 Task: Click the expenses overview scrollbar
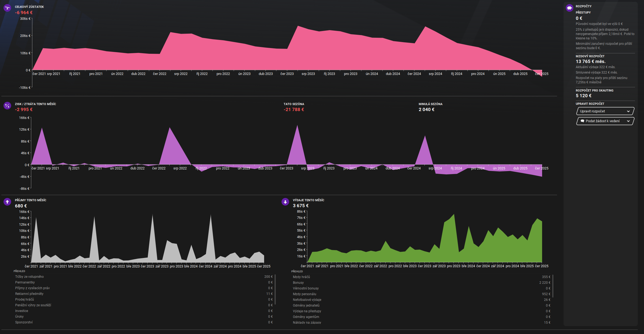click(553, 286)
